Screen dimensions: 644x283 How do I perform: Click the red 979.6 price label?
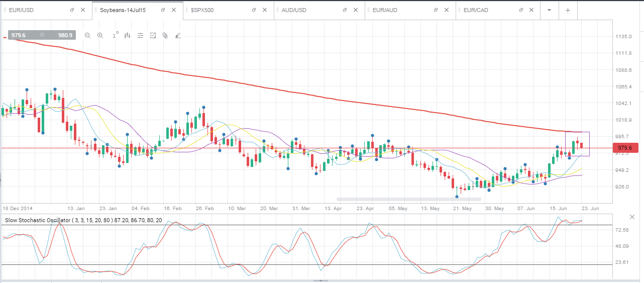pyautogui.click(x=625, y=148)
